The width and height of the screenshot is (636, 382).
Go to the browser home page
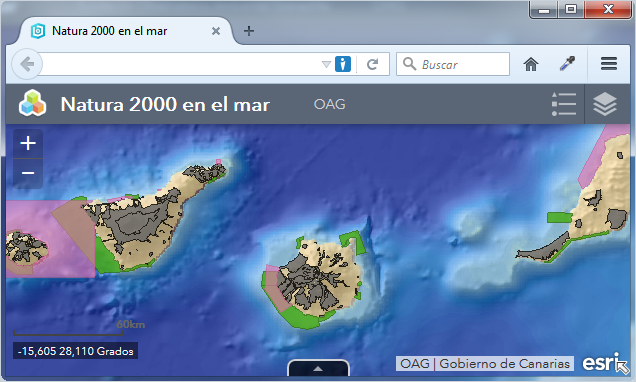(531, 64)
